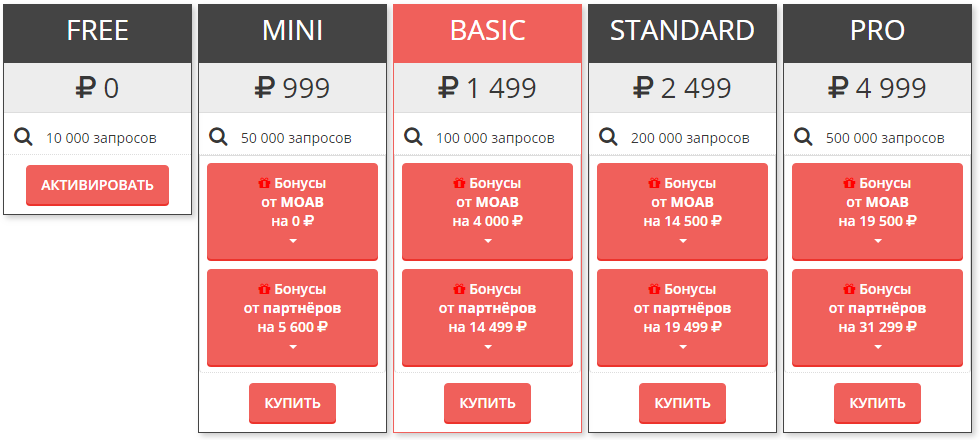Expand STANDARD partner bonuses for 19 499 ₽
Viewport: 980px width, 440px height.
click(x=682, y=346)
